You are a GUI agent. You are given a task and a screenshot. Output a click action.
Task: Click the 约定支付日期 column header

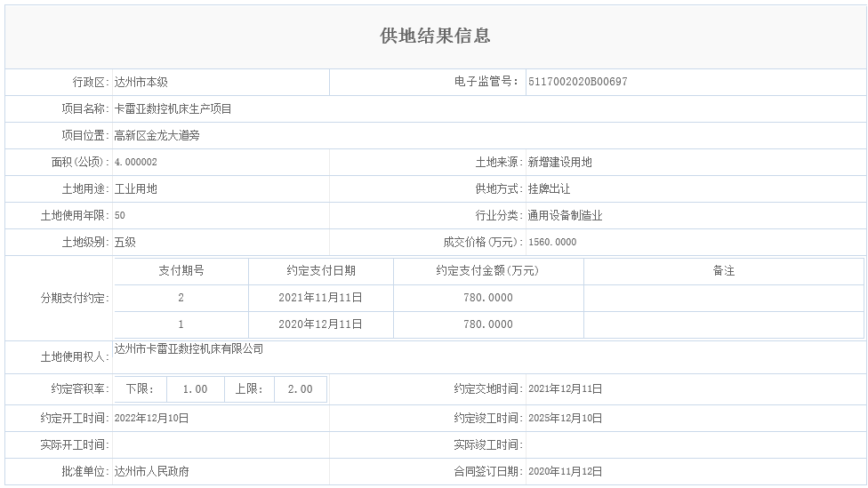click(321, 271)
